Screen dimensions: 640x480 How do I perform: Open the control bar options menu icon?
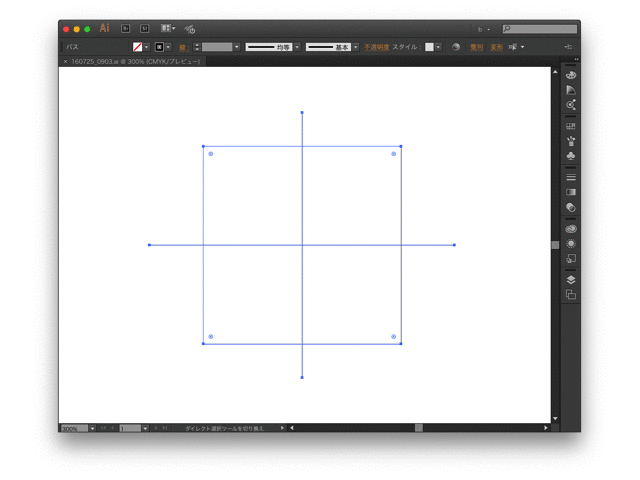pyautogui.click(x=568, y=47)
